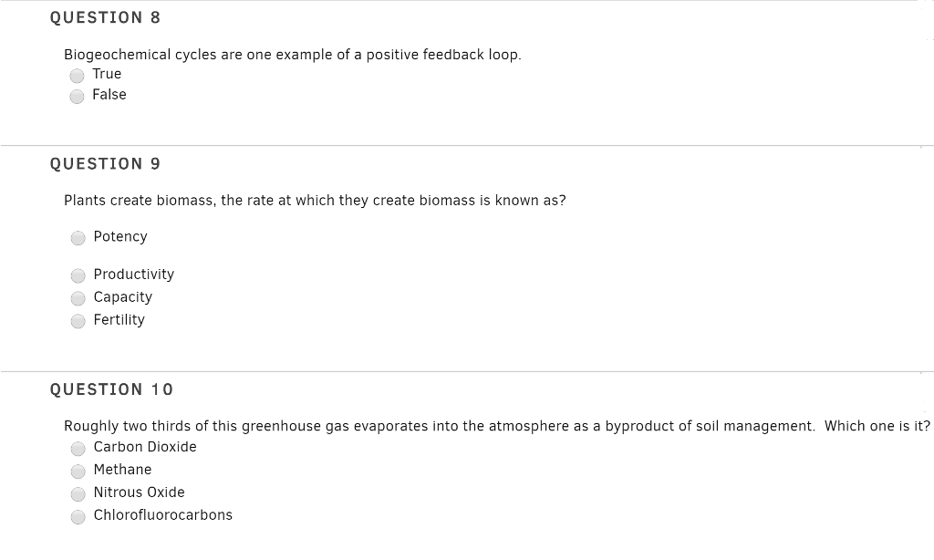Select the Capacity option in Question 9
This screenshot has width=934, height=560.
[x=78, y=298]
